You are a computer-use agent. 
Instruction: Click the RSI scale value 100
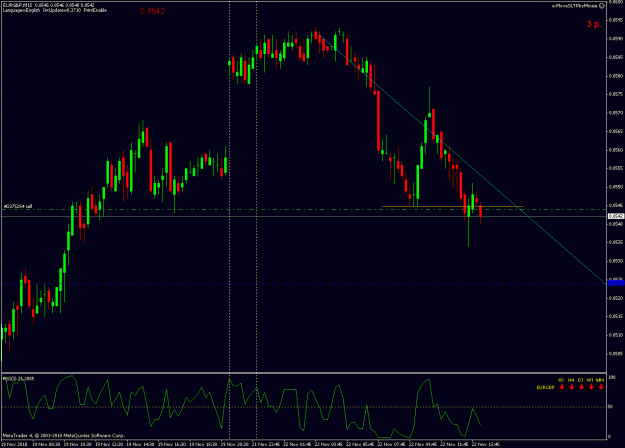coord(612,377)
